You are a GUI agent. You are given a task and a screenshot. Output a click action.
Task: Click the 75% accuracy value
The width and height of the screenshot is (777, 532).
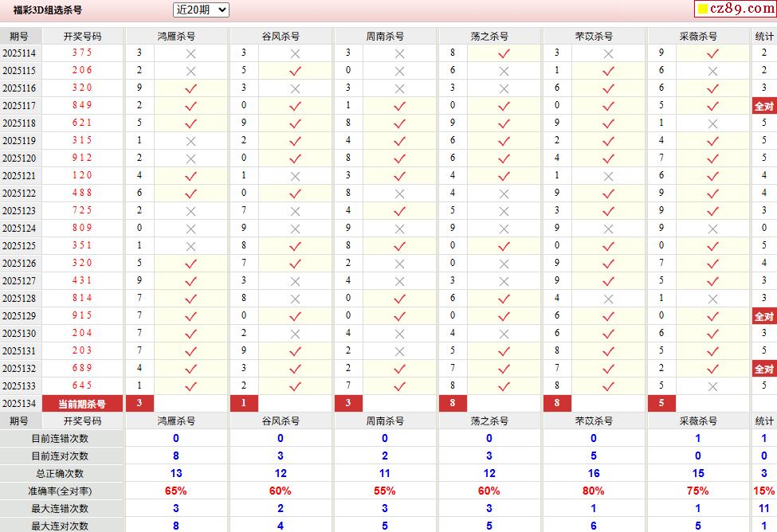pos(698,491)
